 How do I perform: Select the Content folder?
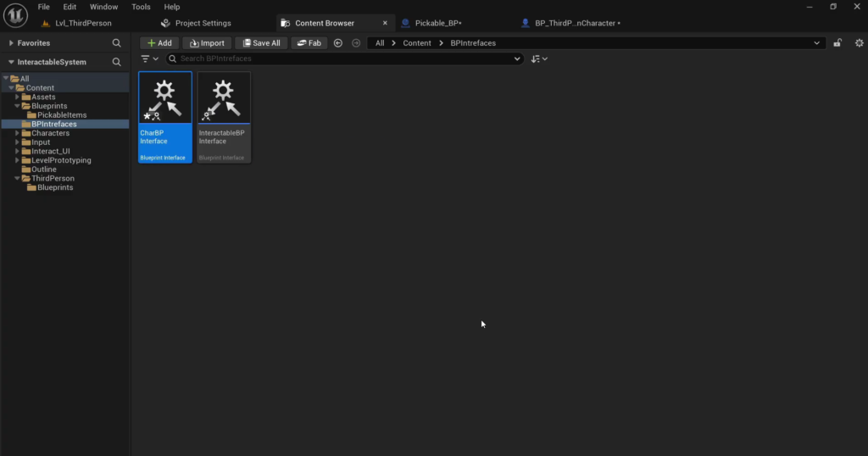pos(40,88)
